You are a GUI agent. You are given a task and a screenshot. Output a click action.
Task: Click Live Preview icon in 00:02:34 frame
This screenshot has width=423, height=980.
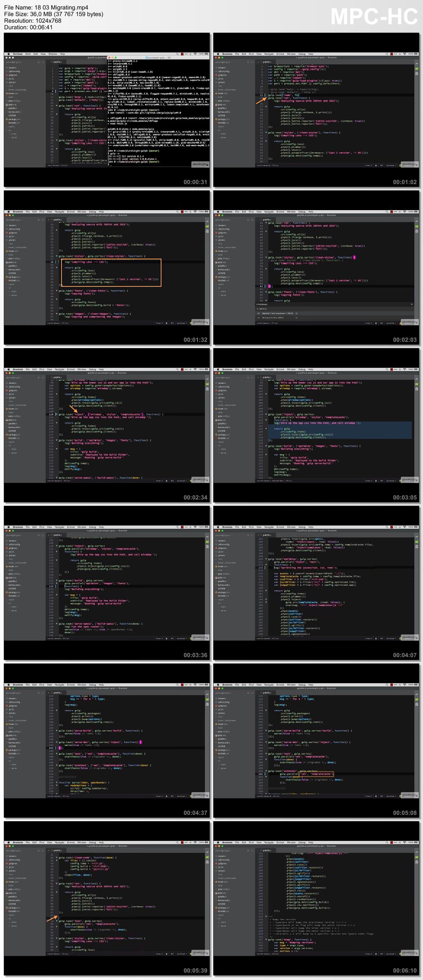point(208,379)
